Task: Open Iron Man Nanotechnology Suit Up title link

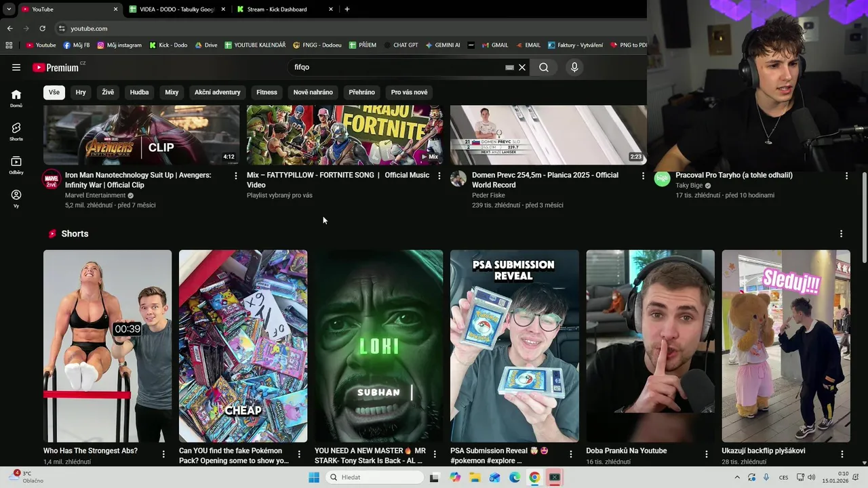Action: [138, 180]
